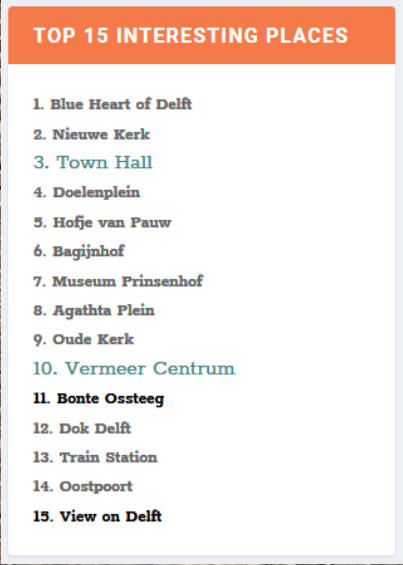
Task: Open the Dok Delft entry
Action: [x=82, y=428]
